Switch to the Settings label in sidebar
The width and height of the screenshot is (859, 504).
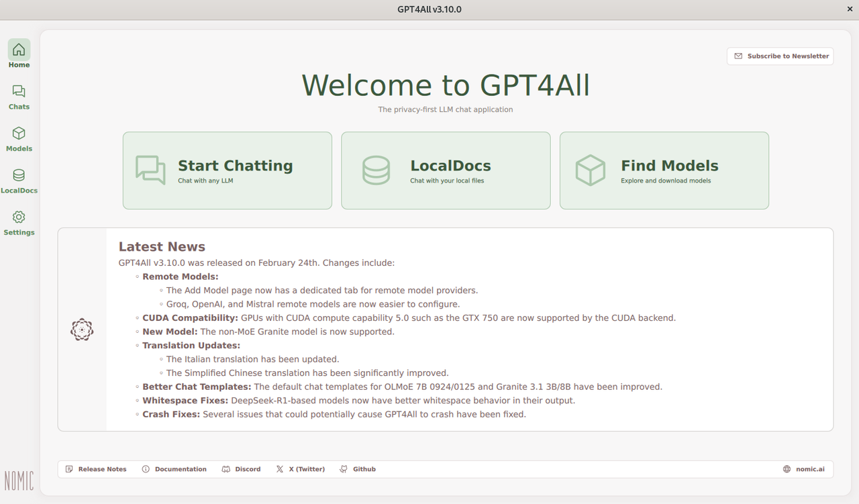(x=19, y=232)
